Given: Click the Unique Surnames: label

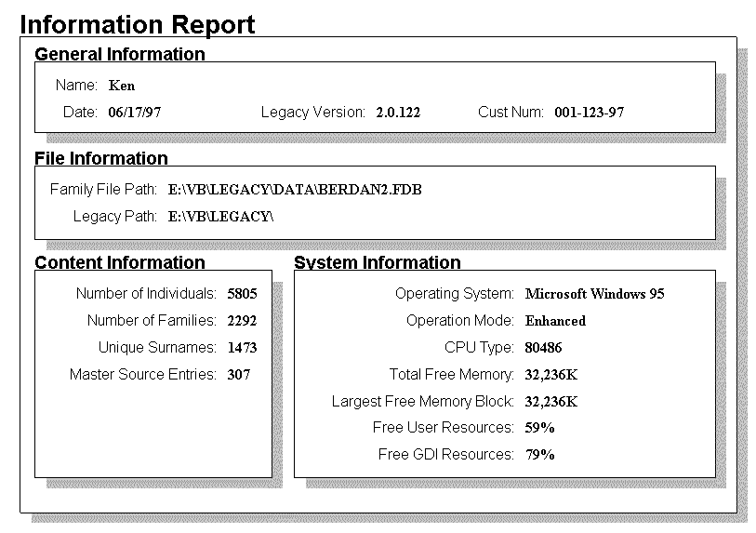Looking at the screenshot, I should point(157,347).
